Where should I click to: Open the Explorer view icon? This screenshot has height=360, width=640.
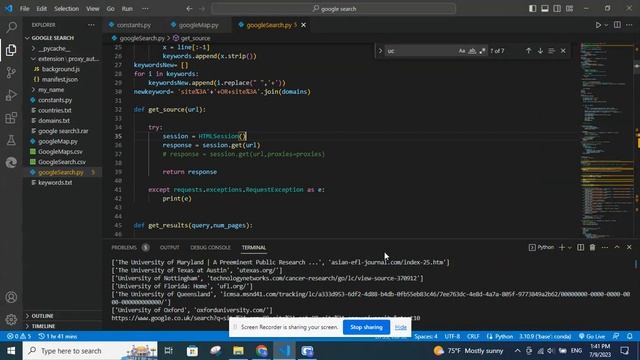[x=11, y=50]
